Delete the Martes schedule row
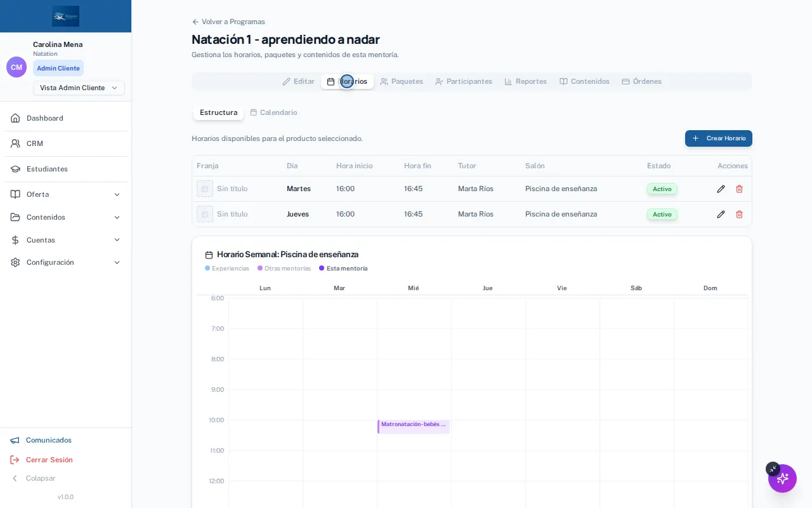 point(739,189)
